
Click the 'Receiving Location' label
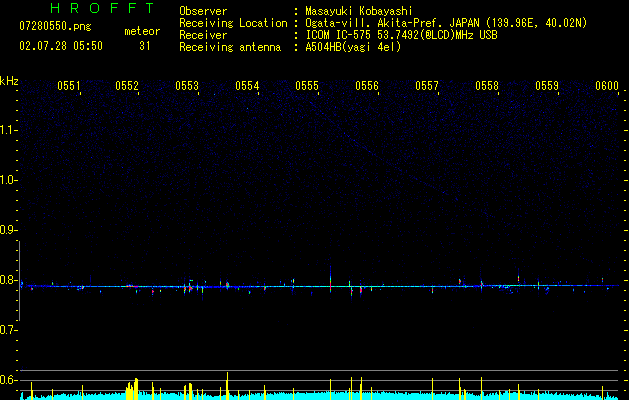(x=233, y=23)
